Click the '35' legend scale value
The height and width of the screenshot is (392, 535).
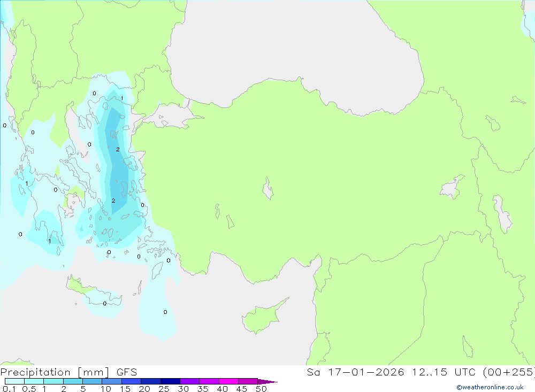click(x=203, y=389)
